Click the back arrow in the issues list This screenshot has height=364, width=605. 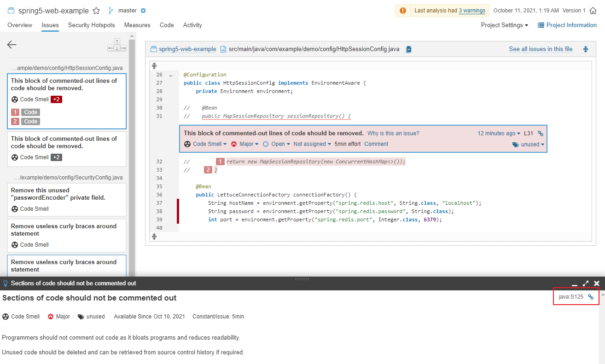tap(12, 45)
